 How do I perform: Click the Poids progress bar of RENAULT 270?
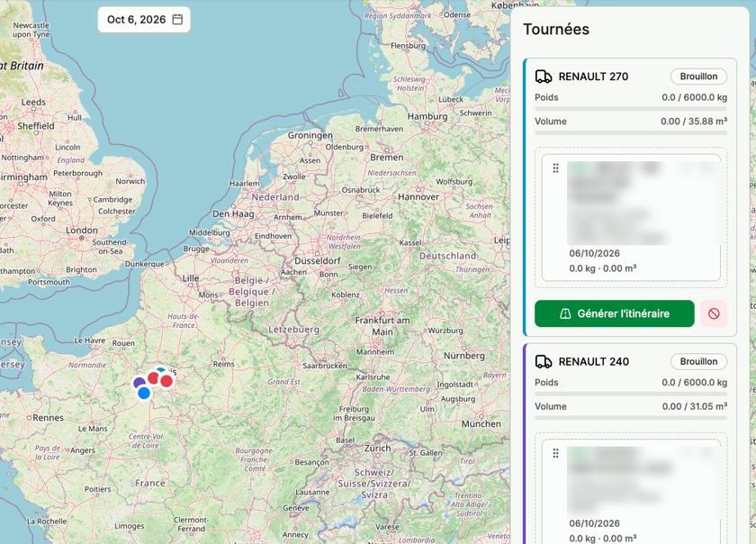(631, 109)
